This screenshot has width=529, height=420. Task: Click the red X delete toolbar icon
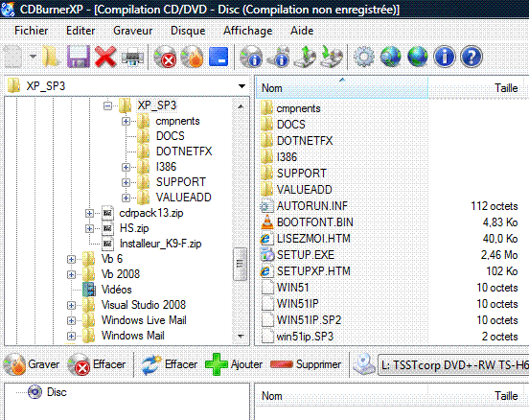tap(105, 57)
